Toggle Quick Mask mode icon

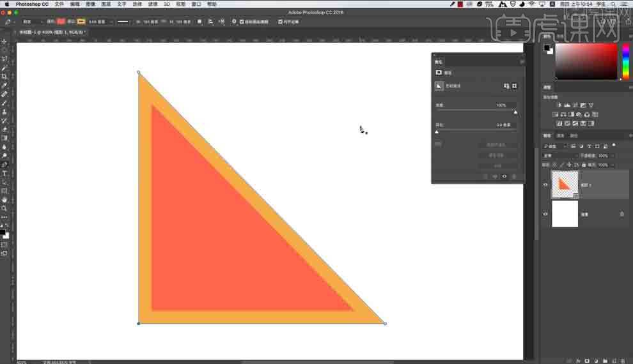pos(4,245)
